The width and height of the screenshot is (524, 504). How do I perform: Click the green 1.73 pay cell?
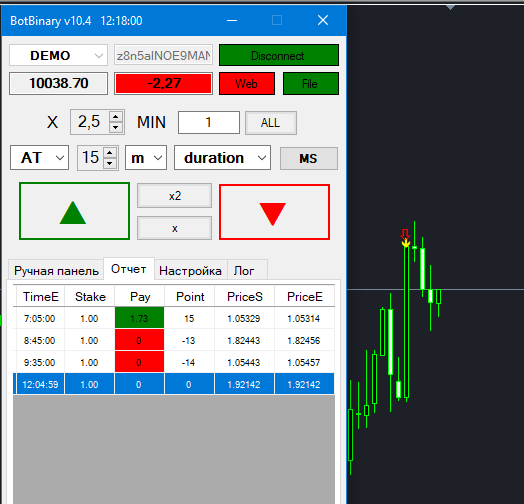pyautogui.click(x=139, y=318)
